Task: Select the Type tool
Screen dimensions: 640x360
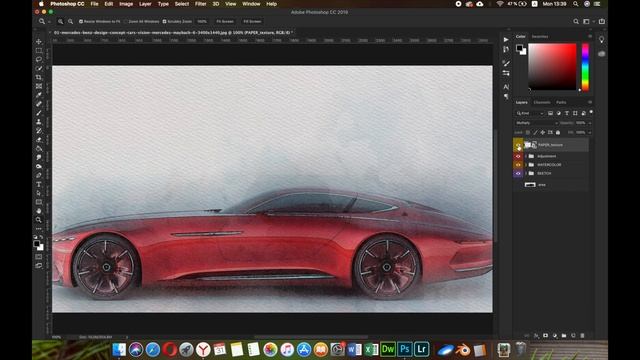Action: pyautogui.click(x=39, y=184)
